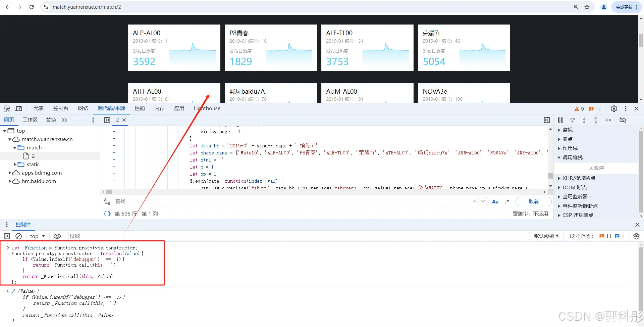Screen dimensions: 644x327
Task: Pause script execution
Action: (x=560, y=120)
